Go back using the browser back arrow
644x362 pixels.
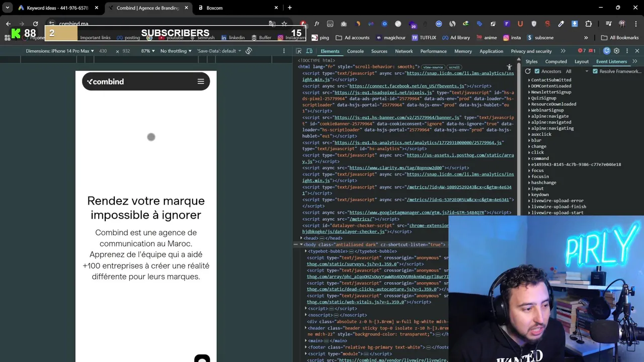click(8, 24)
